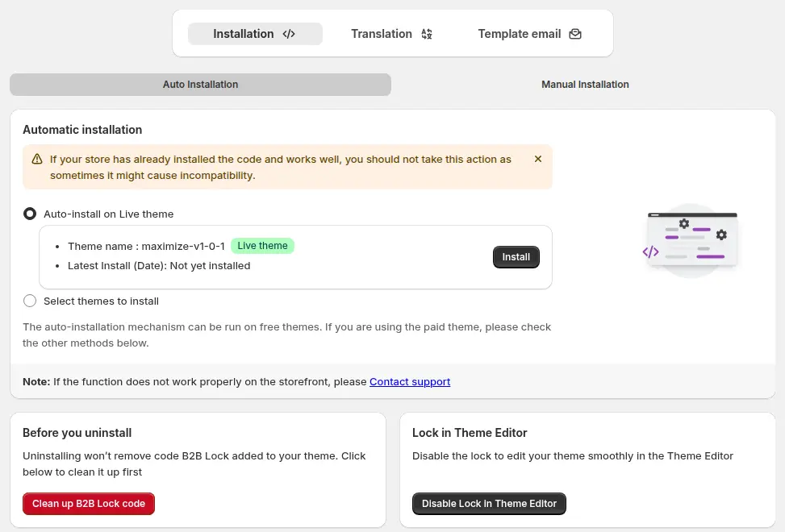This screenshot has width=785, height=532.
Task: Open the Contact support link
Action: click(x=410, y=381)
